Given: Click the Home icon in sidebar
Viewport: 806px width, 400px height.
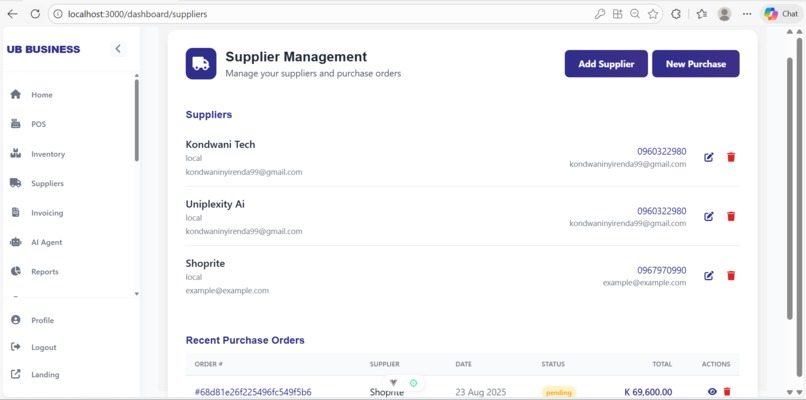Looking at the screenshot, I should [15, 95].
